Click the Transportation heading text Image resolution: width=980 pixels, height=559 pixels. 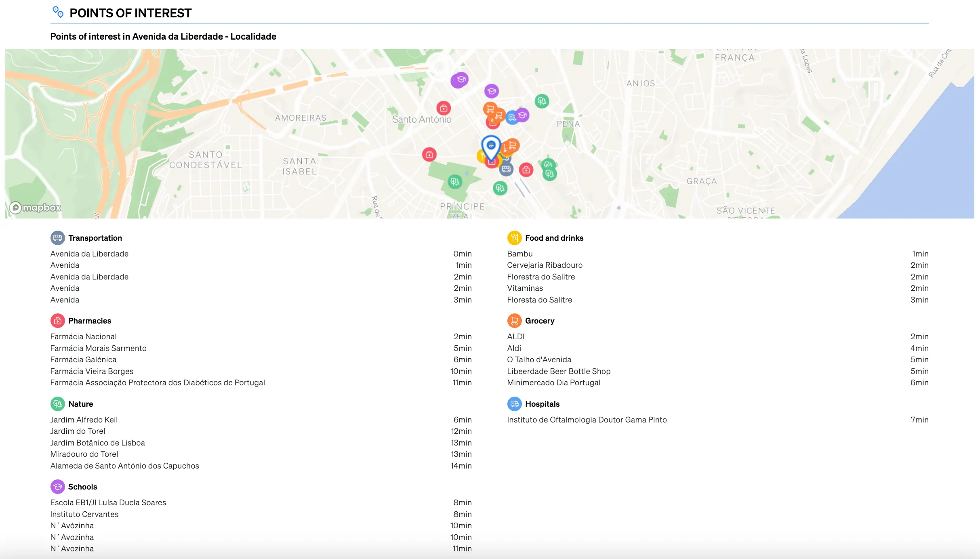(95, 238)
